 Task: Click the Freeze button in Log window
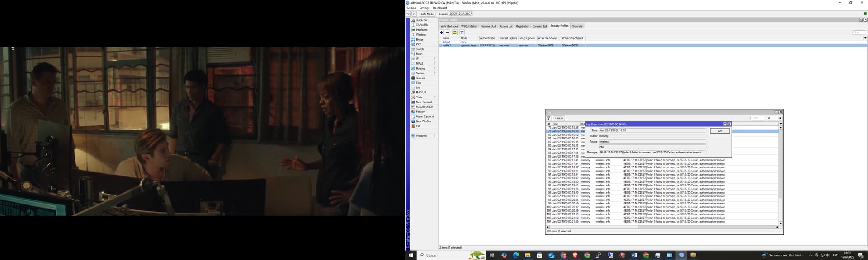click(x=559, y=118)
